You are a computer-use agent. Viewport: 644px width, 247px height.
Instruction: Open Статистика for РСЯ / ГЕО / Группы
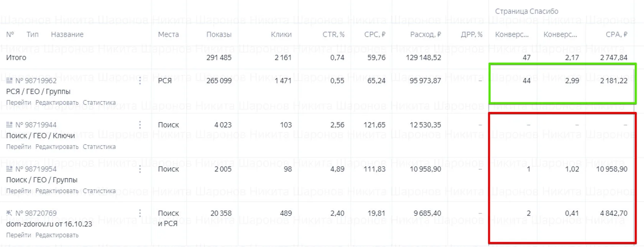pyautogui.click(x=99, y=103)
